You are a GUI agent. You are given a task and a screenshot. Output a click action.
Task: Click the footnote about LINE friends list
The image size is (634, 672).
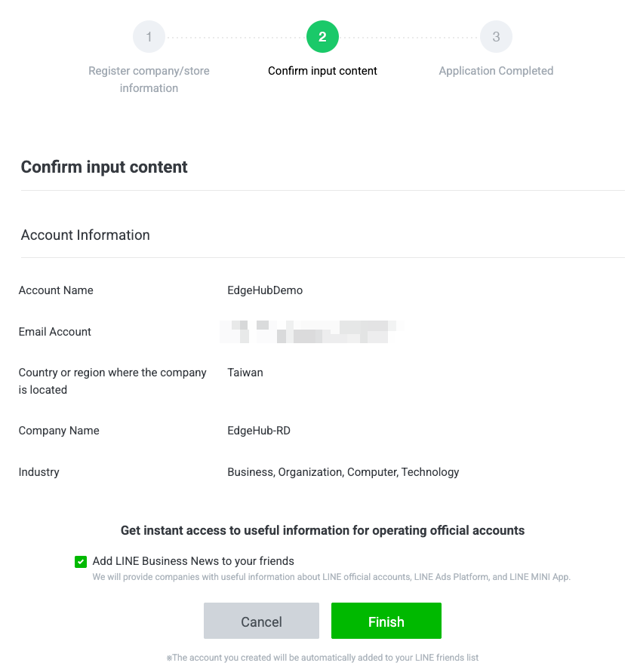[x=322, y=658]
